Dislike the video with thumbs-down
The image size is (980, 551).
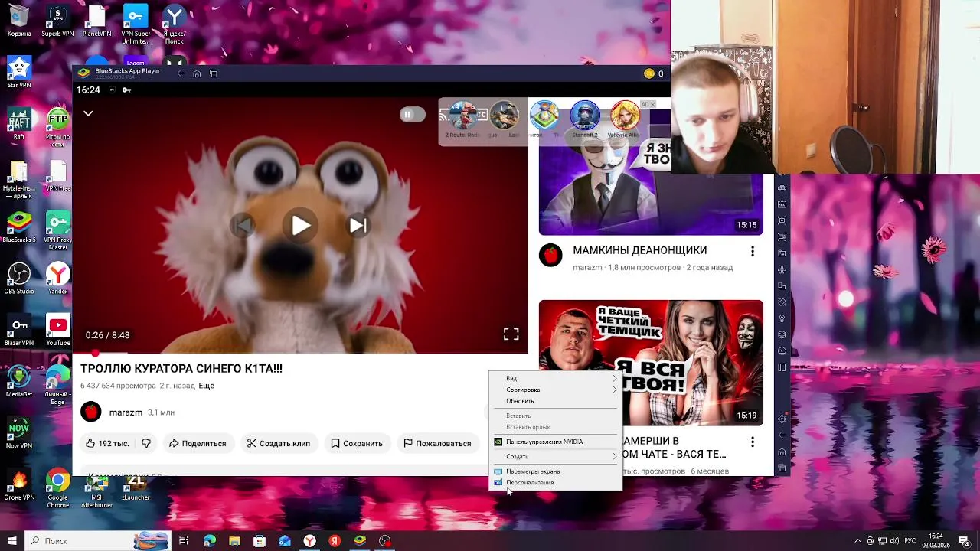click(146, 443)
